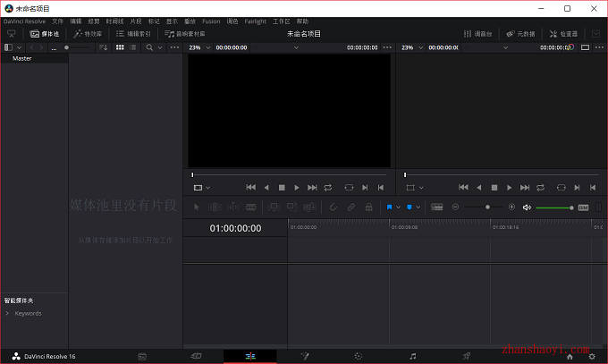Click the timeline zoom out minus button
The image size is (608, 364).
click(456, 207)
